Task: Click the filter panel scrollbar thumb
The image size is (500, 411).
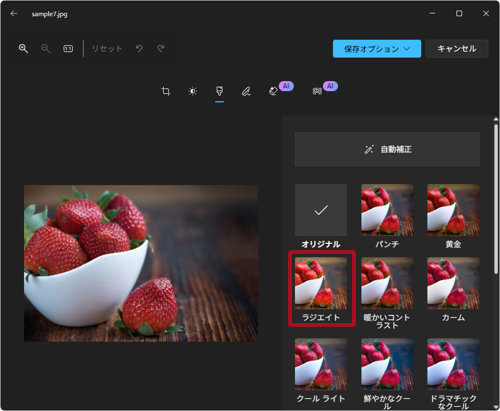Action: pyautogui.click(x=496, y=199)
